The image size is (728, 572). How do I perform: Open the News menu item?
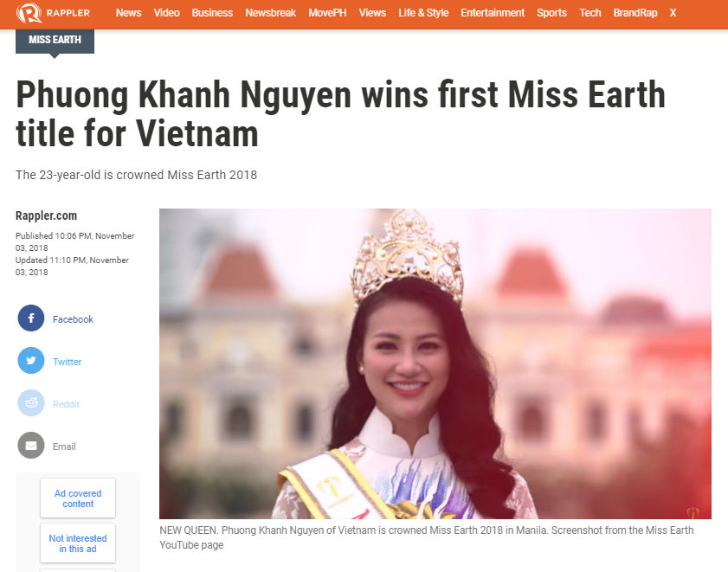[129, 13]
